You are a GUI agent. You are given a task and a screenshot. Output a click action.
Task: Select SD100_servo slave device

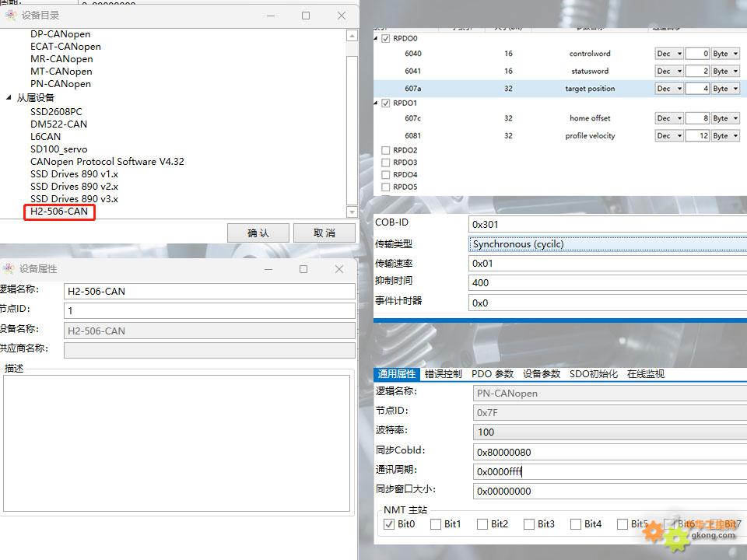58,149
